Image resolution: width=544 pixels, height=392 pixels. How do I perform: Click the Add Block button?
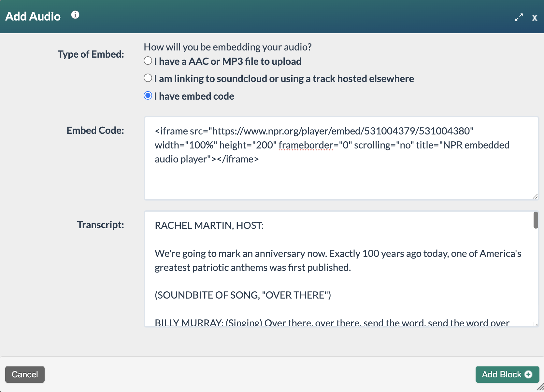click(507, 374)
